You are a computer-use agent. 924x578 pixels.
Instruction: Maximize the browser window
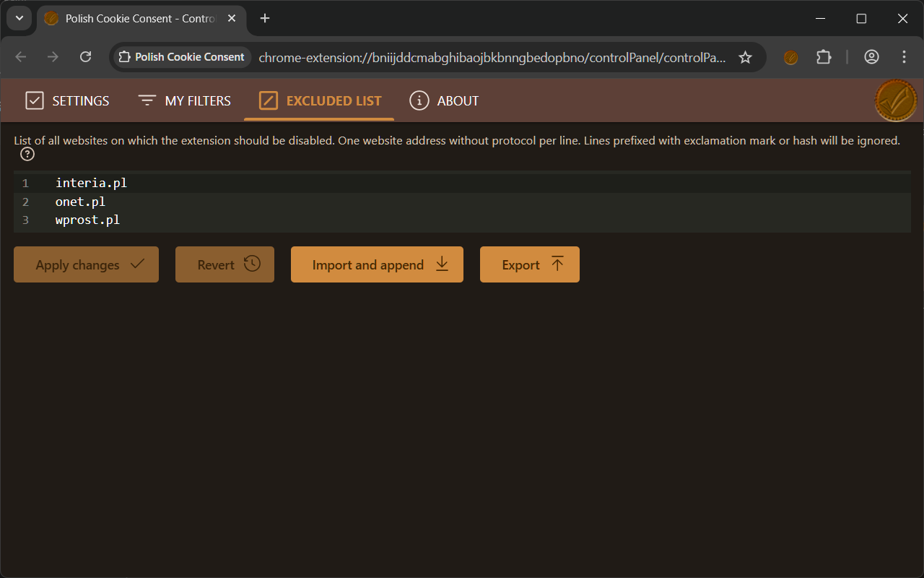(861, 19)
